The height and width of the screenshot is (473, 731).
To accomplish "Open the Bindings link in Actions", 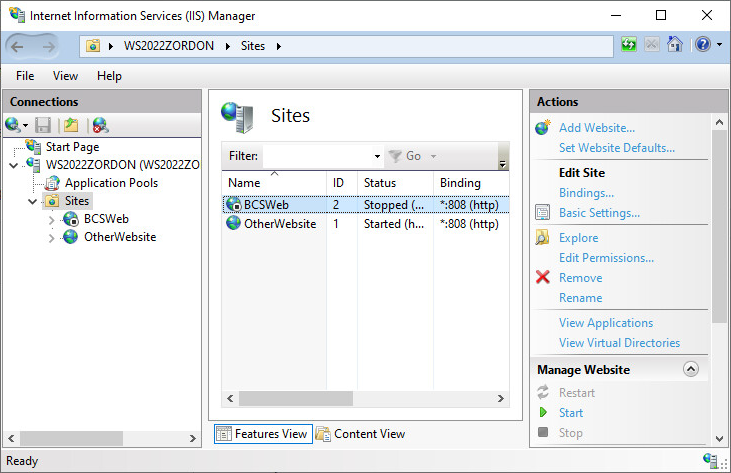I will 586,193.
